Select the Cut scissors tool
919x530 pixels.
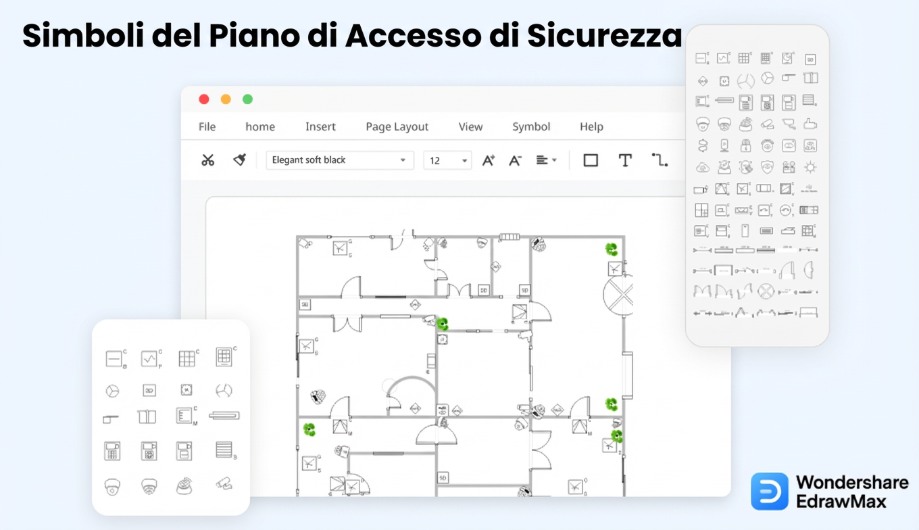207,160
